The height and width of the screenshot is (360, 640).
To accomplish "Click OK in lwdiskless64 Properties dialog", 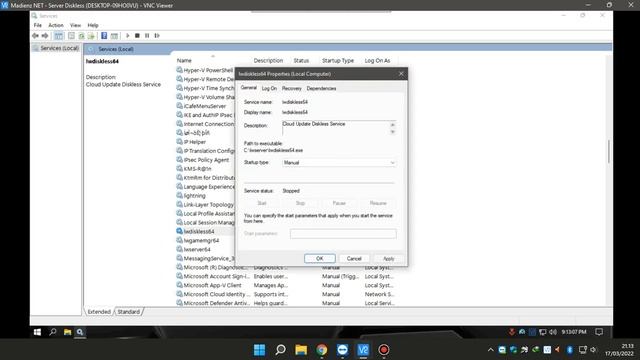I will [x=320, y=258].
